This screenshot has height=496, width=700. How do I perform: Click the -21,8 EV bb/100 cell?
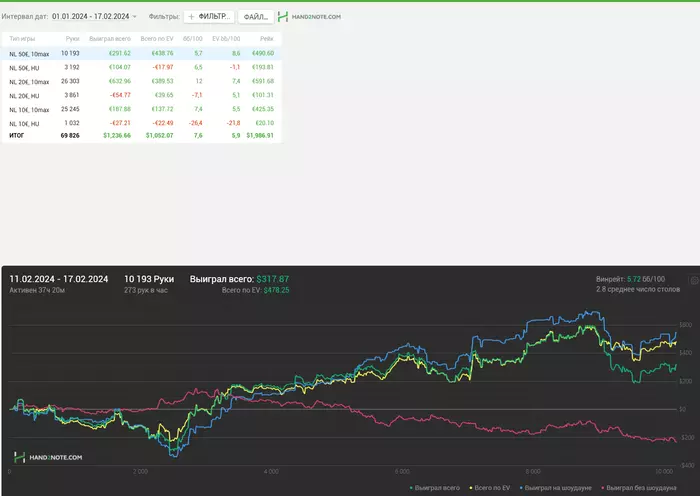tap(233, 123)
